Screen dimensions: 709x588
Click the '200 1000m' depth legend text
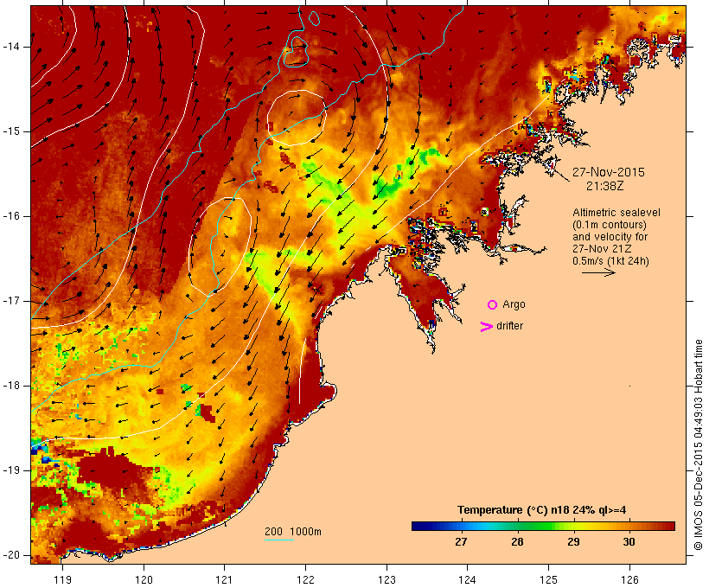click(x=293, y=532)
